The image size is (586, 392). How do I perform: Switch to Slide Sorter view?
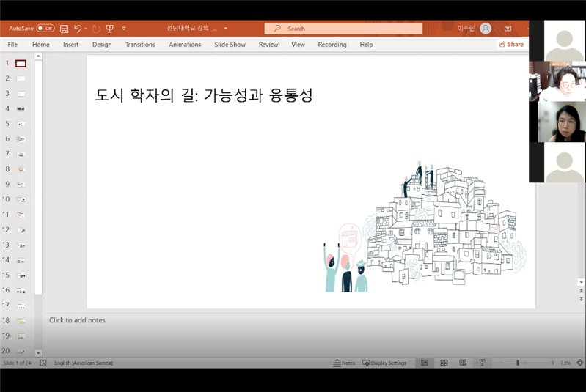point(444,363)
